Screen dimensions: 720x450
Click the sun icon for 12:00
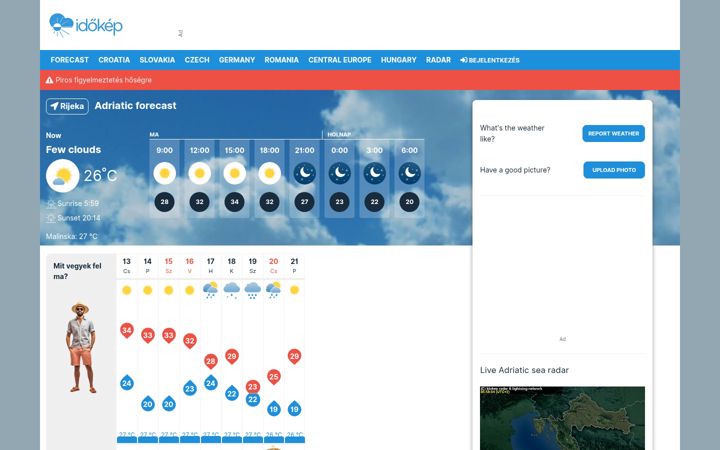point(199,173)
